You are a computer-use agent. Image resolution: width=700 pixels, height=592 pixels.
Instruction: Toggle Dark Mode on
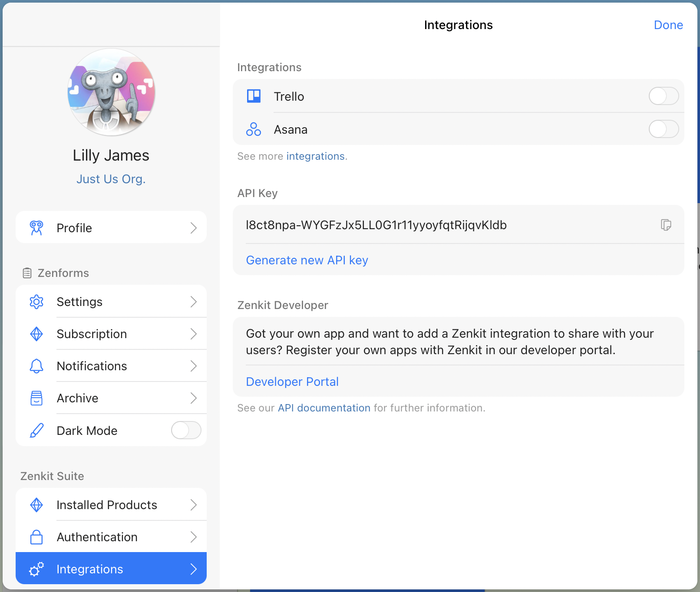[x=186, y=430]
